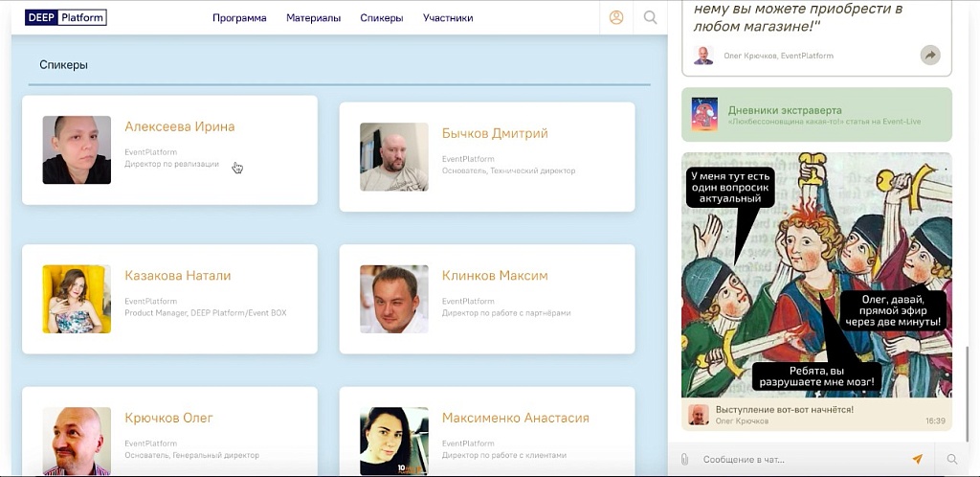The width and height of the screenshot is (980, 477).
Task: Click the Дневники экстраверта banner icon
Action: [704, 114]
